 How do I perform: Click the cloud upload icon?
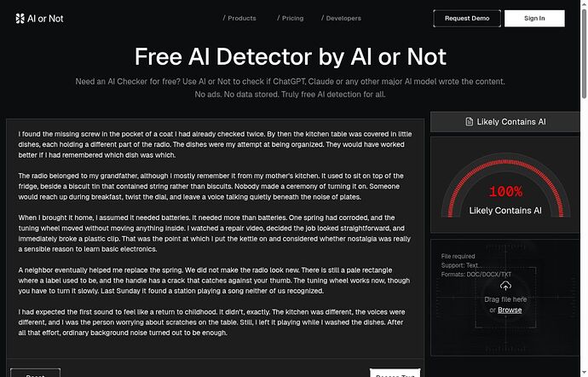pos(505,286)
